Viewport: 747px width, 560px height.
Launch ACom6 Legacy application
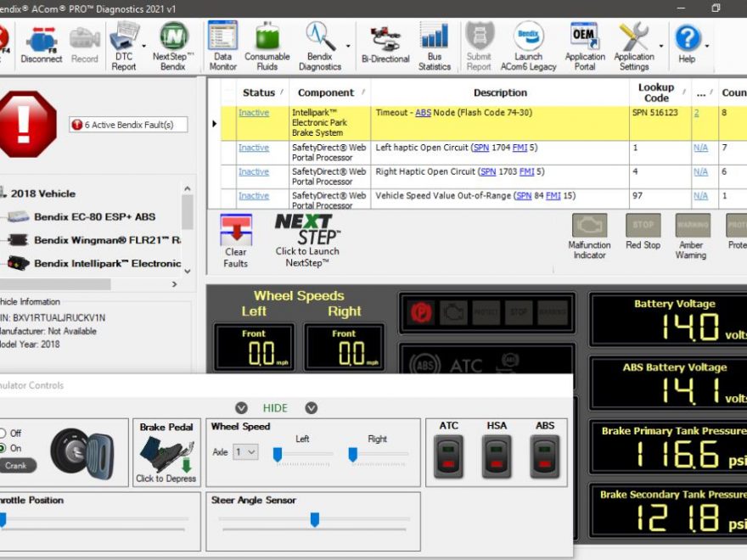coord(528,48)
